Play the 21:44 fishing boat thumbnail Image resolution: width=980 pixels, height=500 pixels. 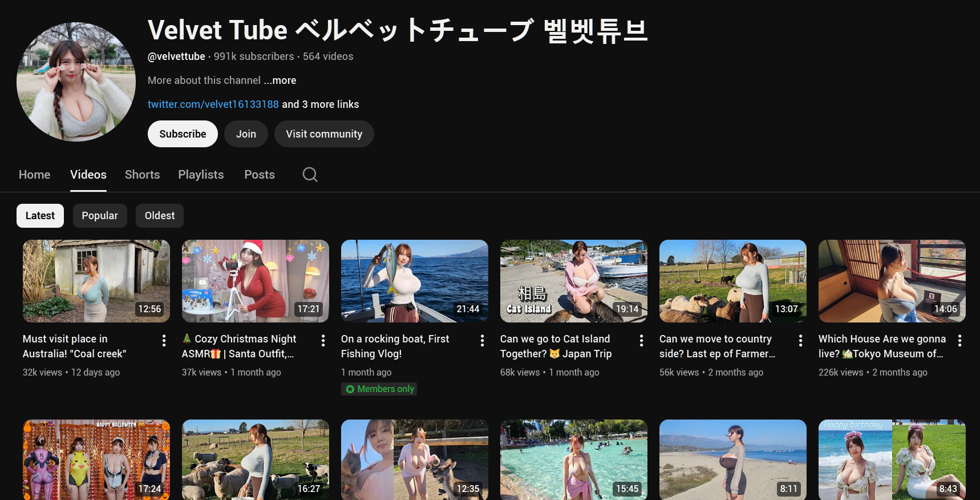pos(415,281)
